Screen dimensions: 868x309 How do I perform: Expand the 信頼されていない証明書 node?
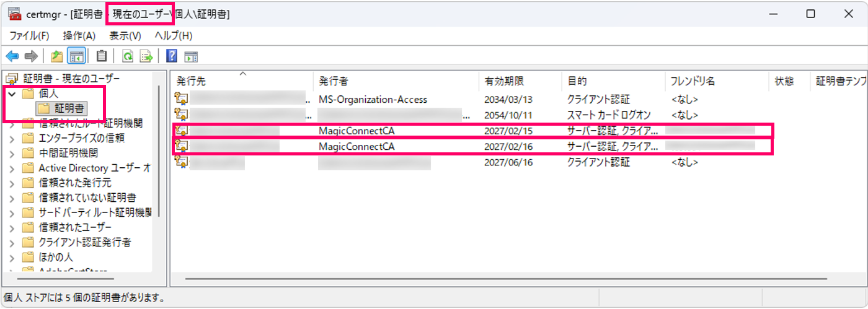point(12,198)
